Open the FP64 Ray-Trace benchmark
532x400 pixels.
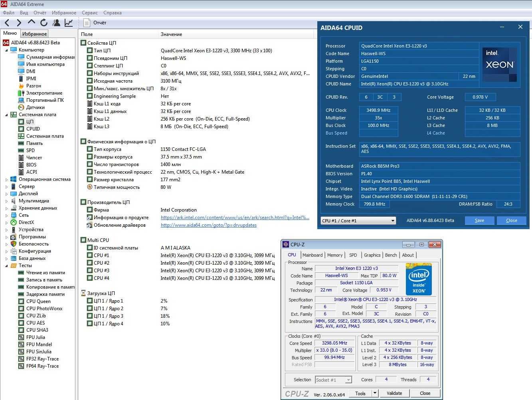pos(42,366)
